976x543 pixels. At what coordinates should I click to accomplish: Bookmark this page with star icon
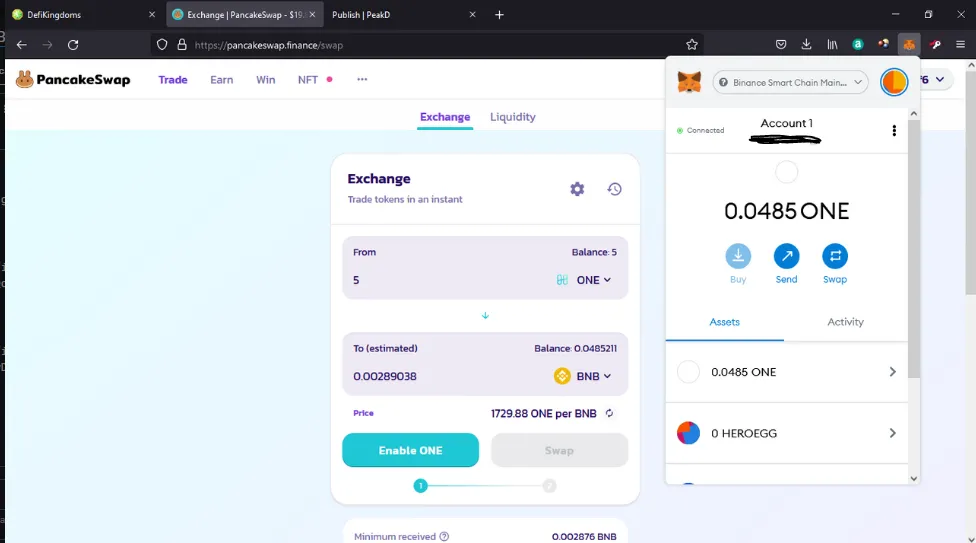click(692, 45)
